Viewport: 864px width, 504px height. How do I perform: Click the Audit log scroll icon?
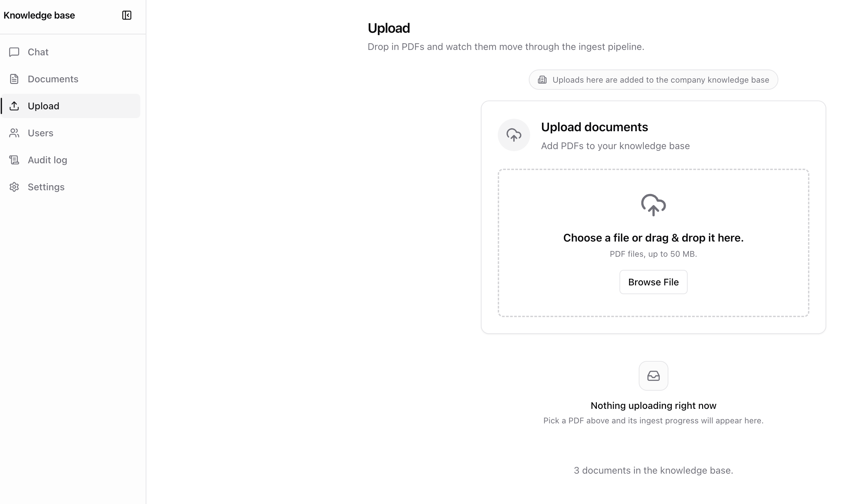tap(14, 160)
